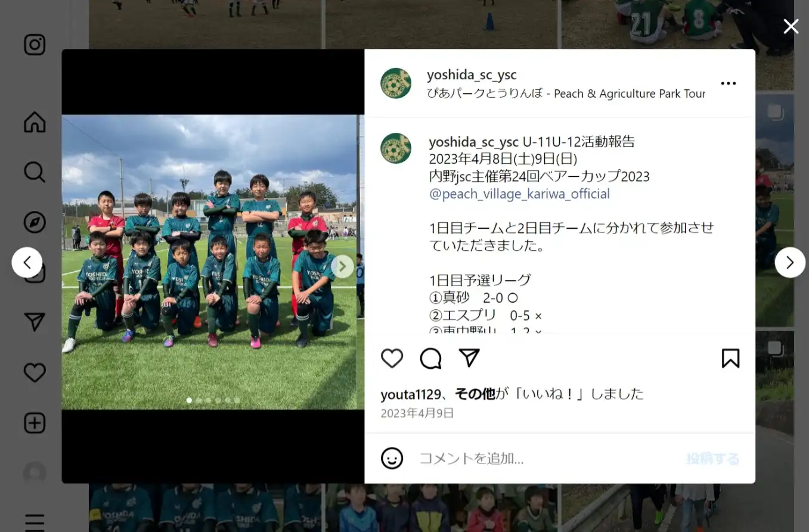Open Notifications via sidebar heart icon
This screenshot has height=532, width=809.
tap(35, 373)
